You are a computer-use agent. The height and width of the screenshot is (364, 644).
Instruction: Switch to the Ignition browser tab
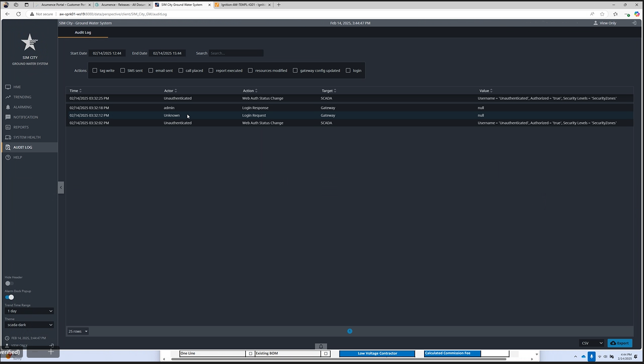click(x=242, y=5)
